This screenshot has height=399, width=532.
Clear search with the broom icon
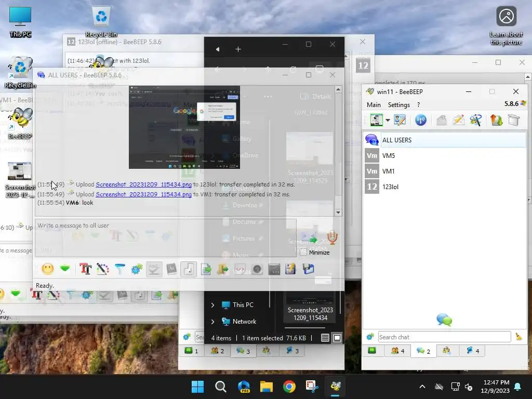518,337
